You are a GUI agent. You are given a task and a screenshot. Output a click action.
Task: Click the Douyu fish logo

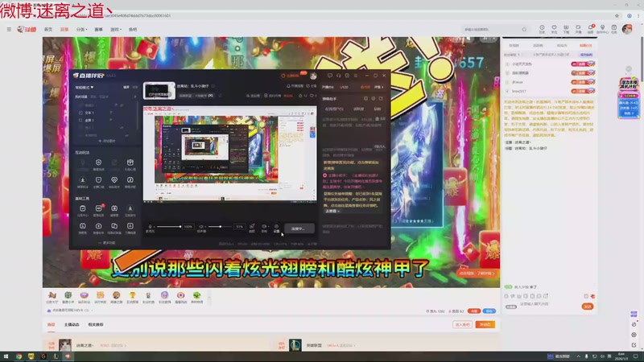click(x=27, y=29)
